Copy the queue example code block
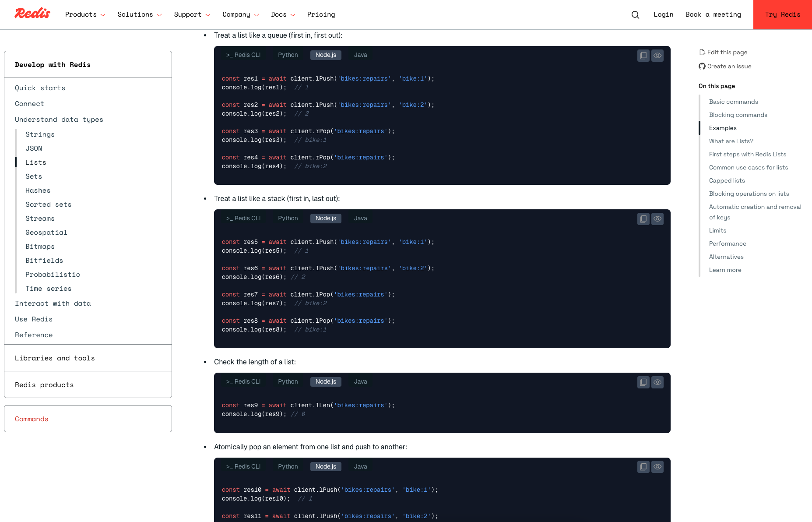Viewport: 812px width, 522px height. point(643,56)
